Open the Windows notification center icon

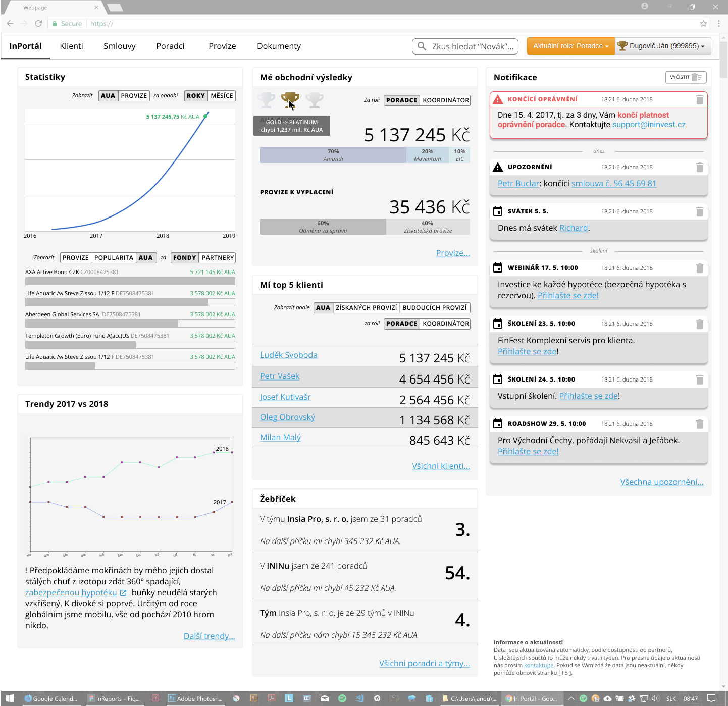[x=711, y=698]
